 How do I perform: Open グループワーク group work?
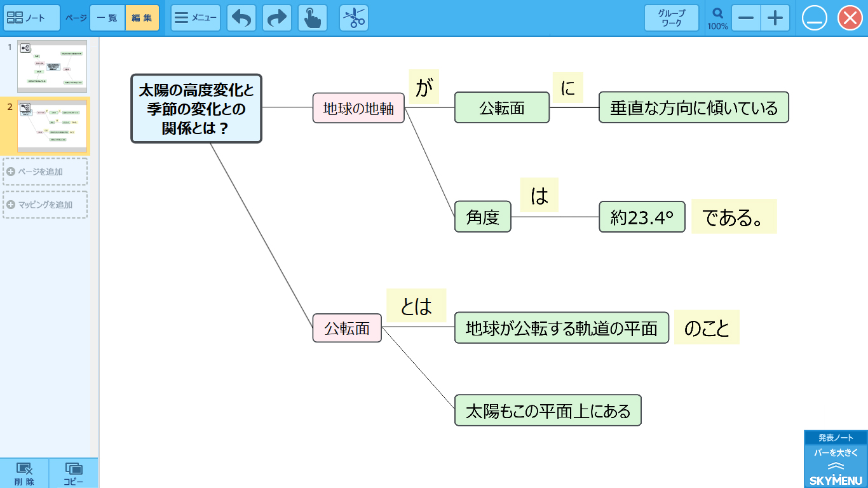pos(672,18)
